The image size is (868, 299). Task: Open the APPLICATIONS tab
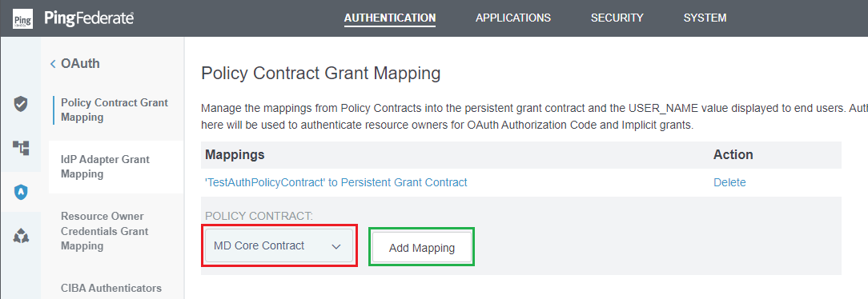tap(513, 18)
